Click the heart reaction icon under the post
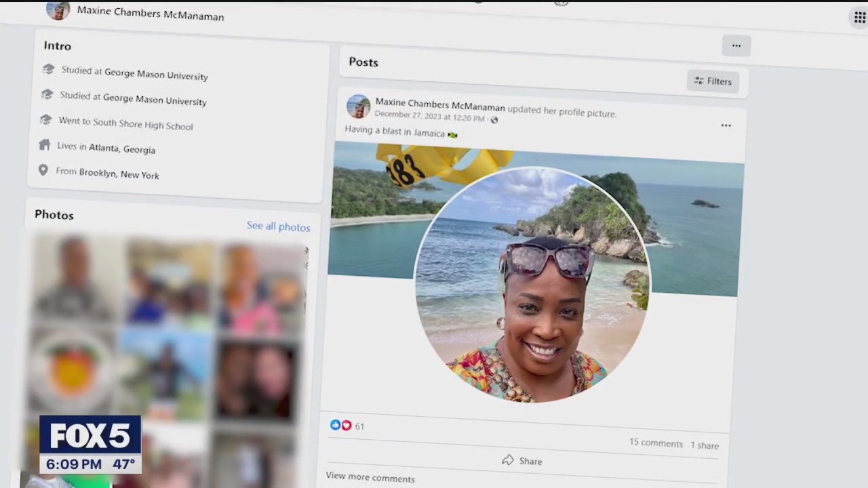Screen dimensions: 868x488 click(x=347, y=426)
